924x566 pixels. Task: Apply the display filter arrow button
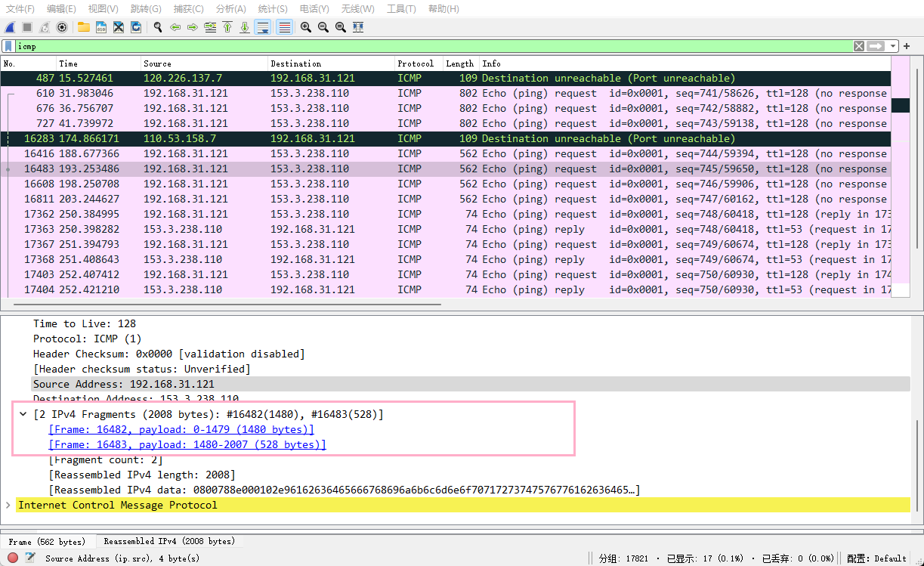tap(876, 46)
